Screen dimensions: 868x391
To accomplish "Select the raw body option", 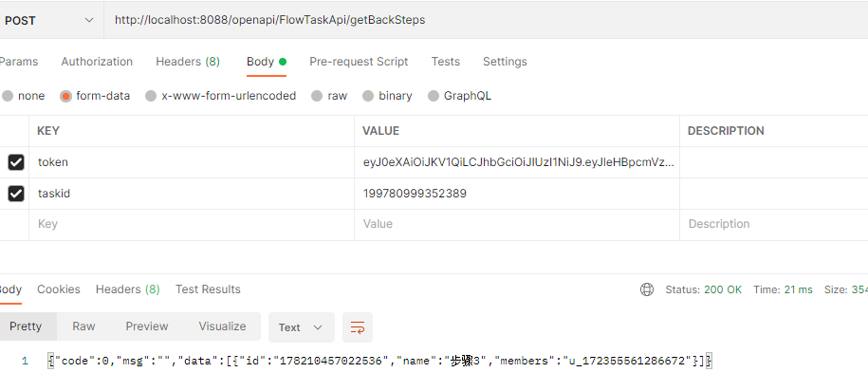I will pos(317,96).
